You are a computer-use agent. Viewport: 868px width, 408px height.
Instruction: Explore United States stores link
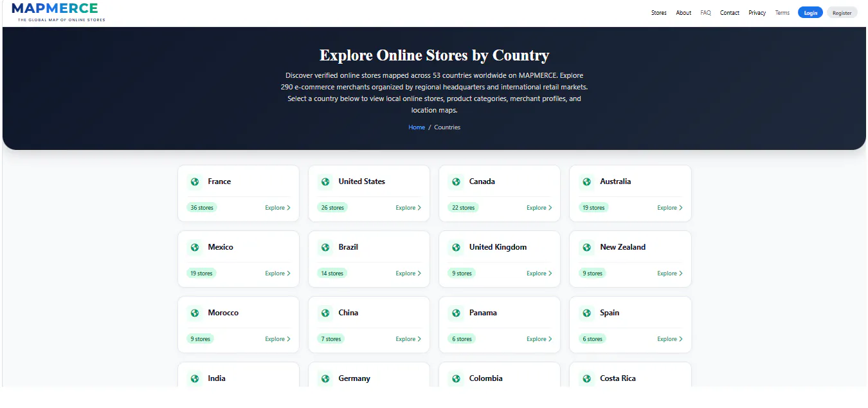pos(408,208)
